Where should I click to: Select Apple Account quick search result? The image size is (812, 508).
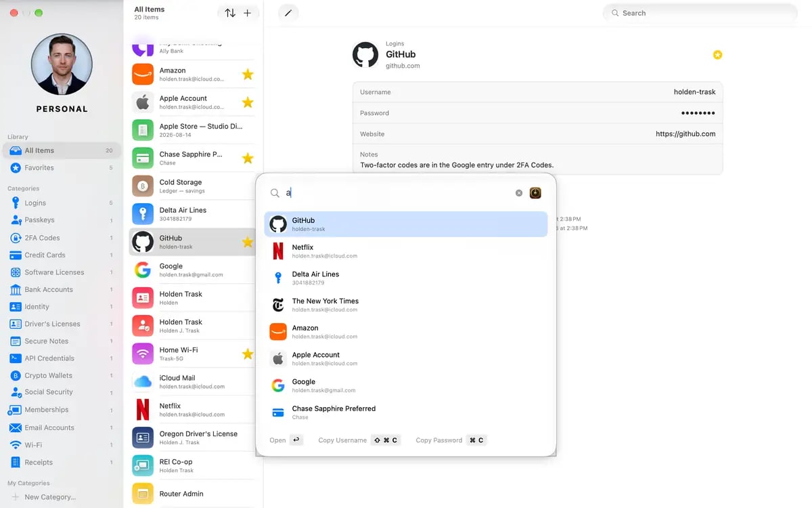click(x=406, y=358)
